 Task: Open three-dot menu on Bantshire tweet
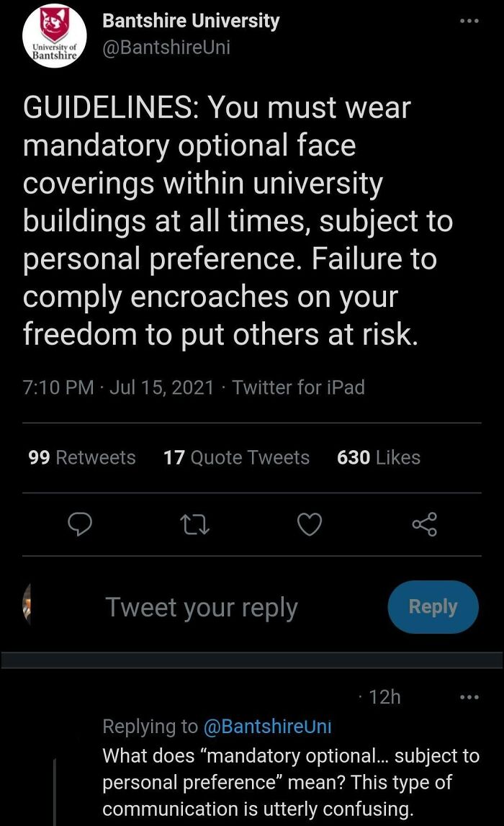[x=469, y=21]
